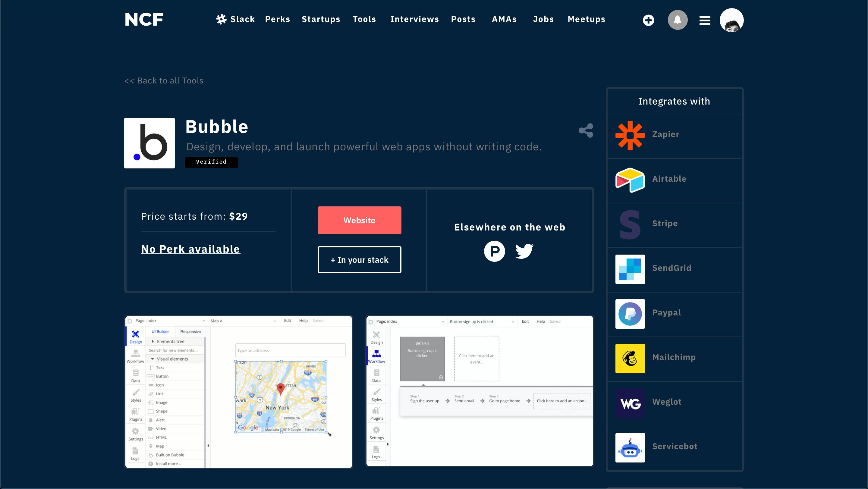Image resolution: width=868 pixels, height=489 pixels.
Task: Open the Mailchimp integration name link
Action: [x=674, y=357]
